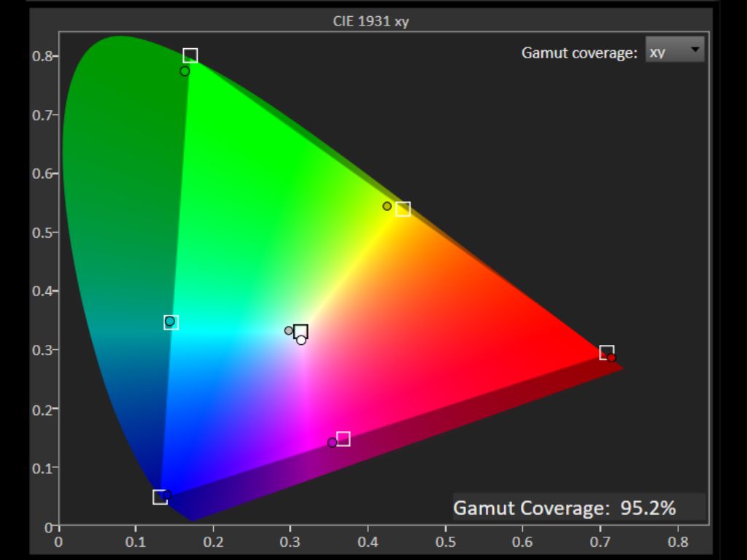
Task: Select the blue primary target square
Action: [160, 497]
